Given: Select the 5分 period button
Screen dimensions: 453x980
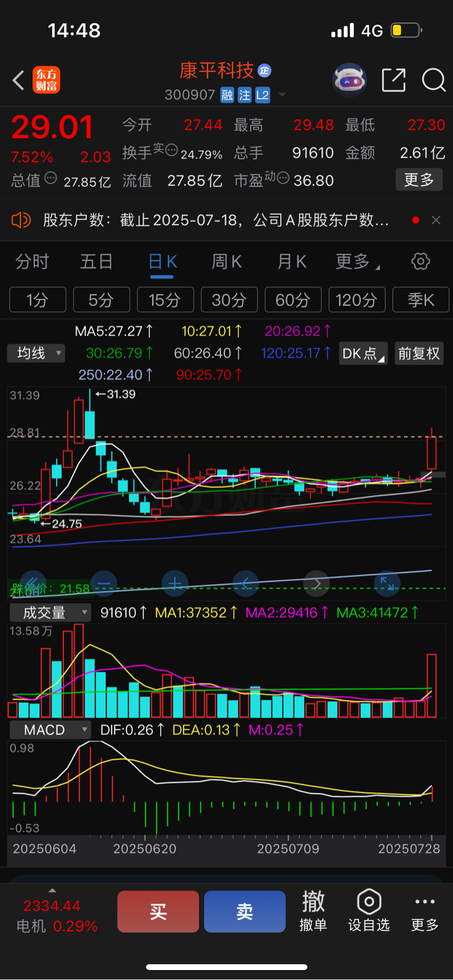Looking at the screenshot, I should click(x=101, y=300).
